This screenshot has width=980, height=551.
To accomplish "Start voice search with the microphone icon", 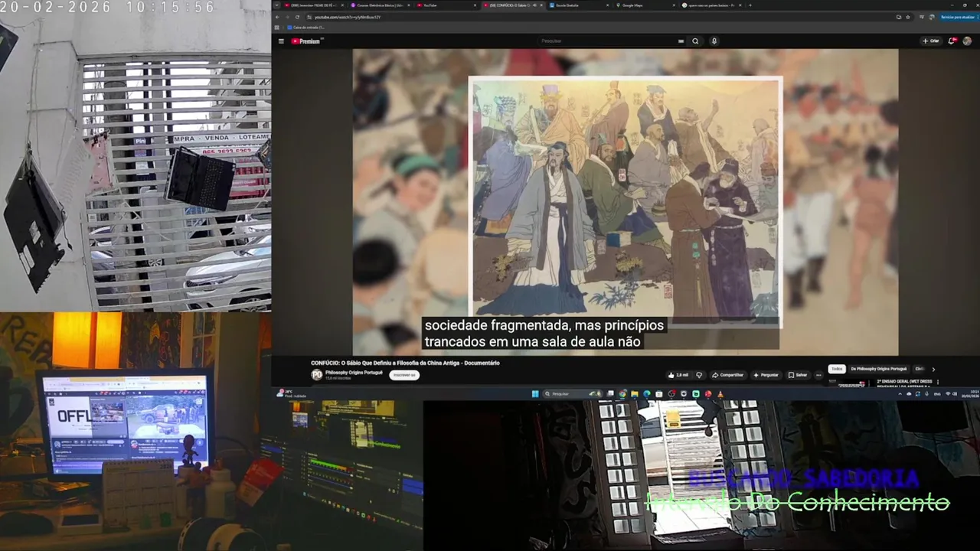I will pos(714,41).
